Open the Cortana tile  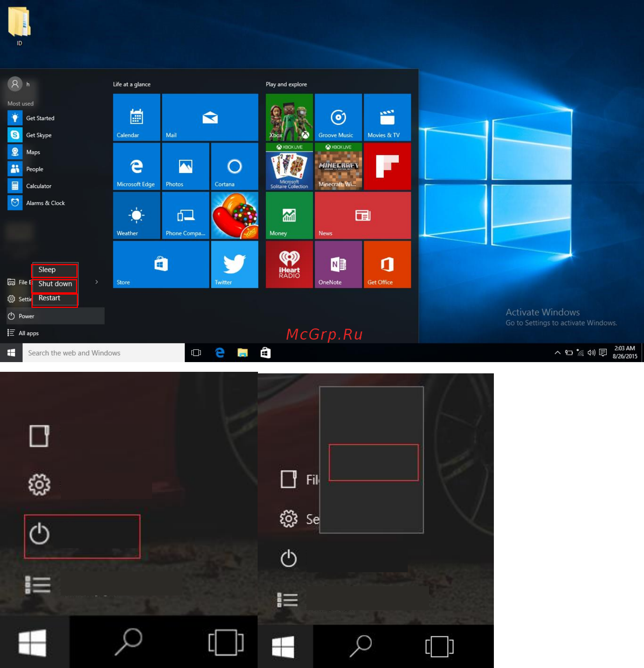pos(235,166)
